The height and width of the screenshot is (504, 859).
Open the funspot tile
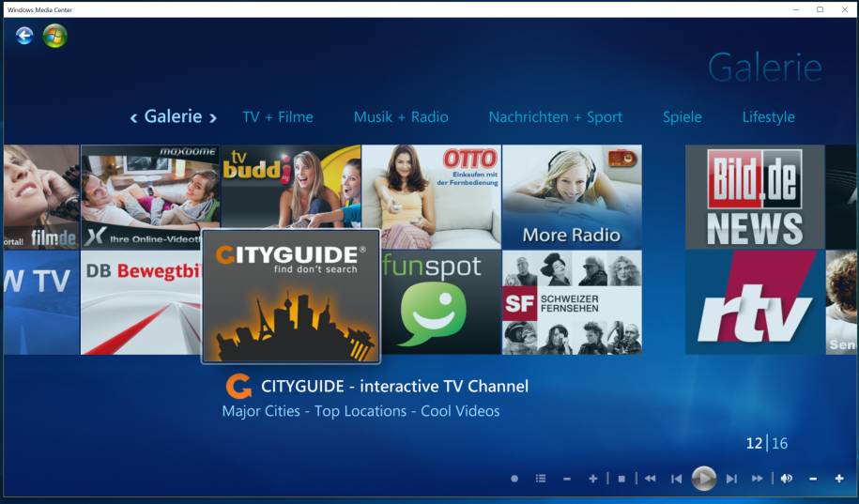(441, 302)
